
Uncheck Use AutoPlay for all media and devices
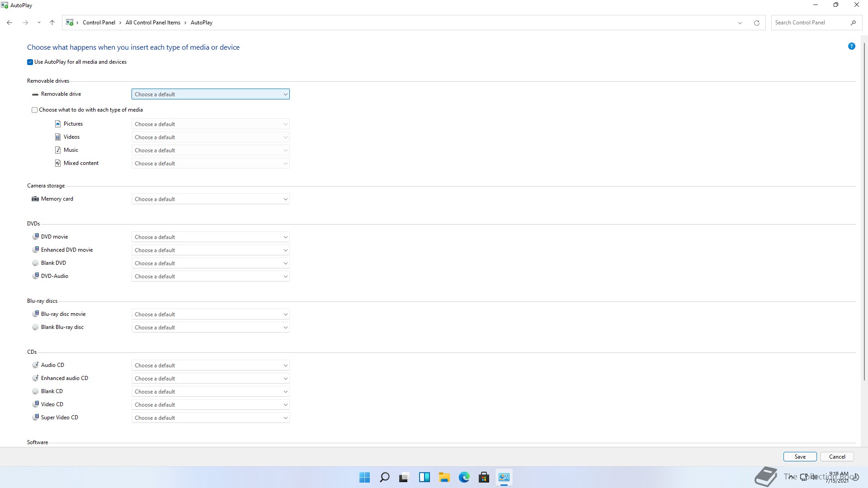click(30, 62)
